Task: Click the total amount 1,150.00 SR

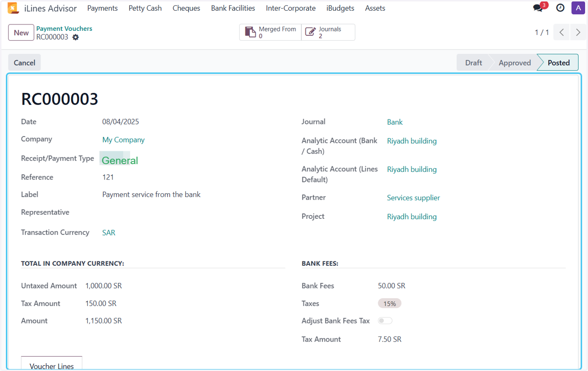Action: pyautogui.click(x=103, y=321)
